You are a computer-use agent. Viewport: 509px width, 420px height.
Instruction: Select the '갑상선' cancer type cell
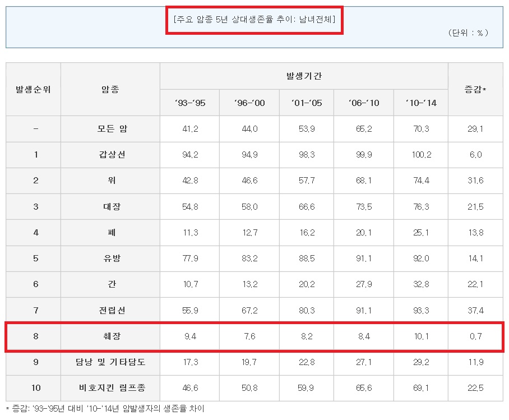[110, 155]
